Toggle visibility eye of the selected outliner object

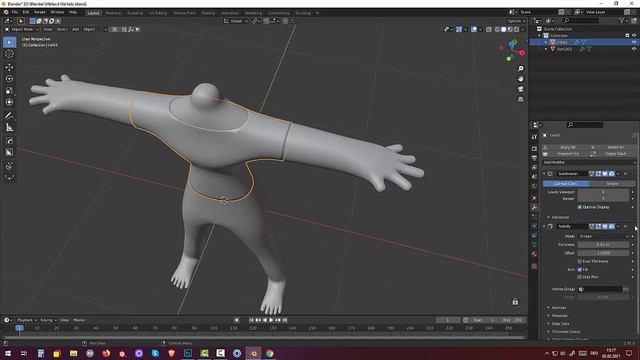point(634,42)
